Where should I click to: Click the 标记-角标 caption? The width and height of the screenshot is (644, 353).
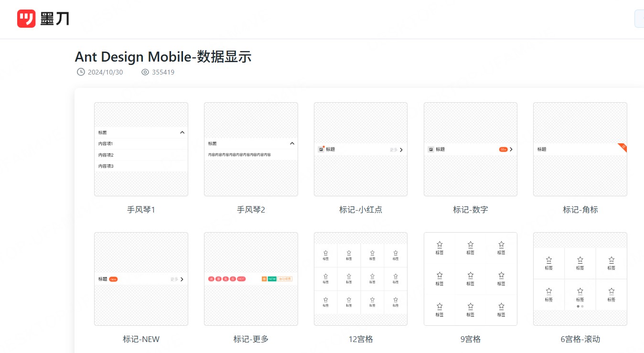(580, 210)
